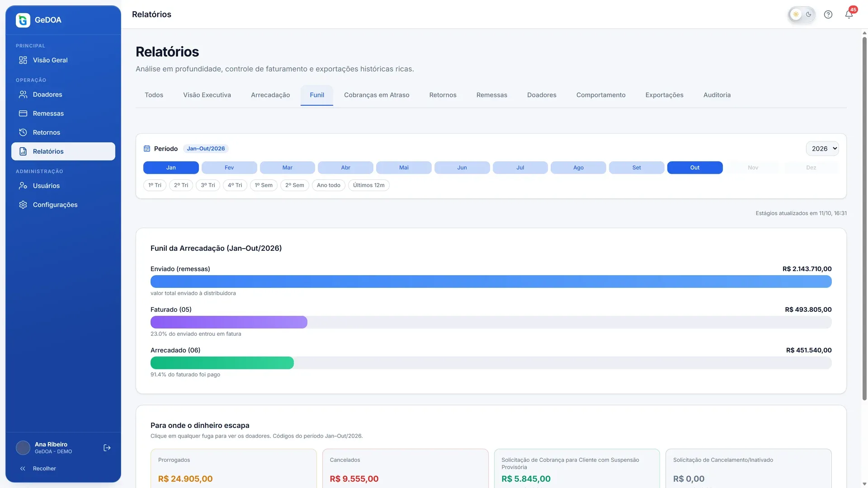
Task: Click the Usuários user icon
Action: tap(23, 186)
